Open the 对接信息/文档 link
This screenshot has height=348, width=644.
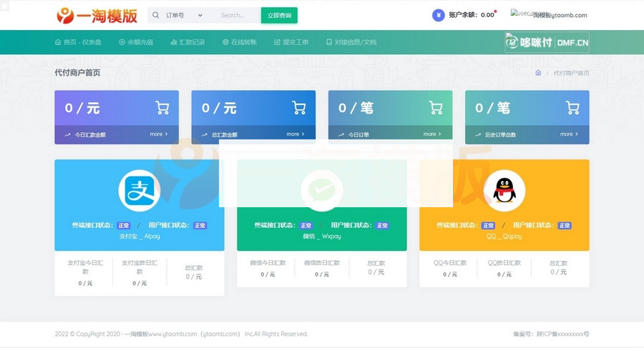[351, 42]
